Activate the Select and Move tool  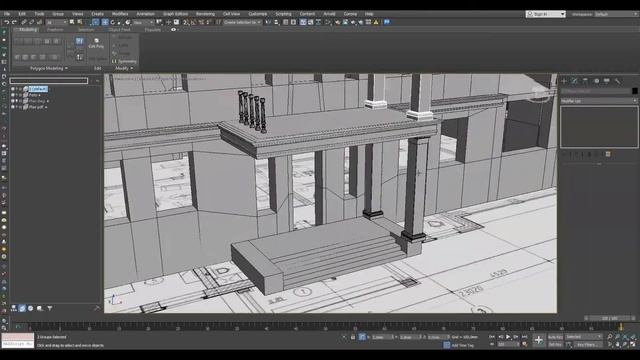(x=105, y=22)
